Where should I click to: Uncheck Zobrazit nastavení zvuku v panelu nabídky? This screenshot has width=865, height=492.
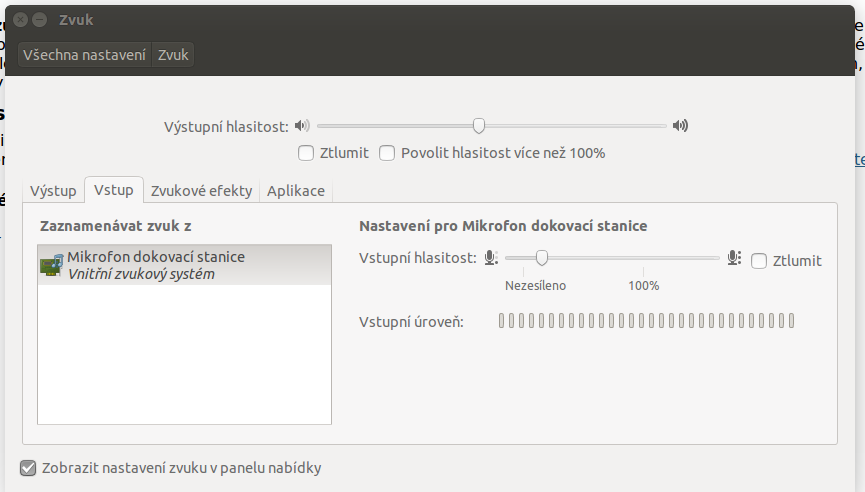(x=28, y=468)
